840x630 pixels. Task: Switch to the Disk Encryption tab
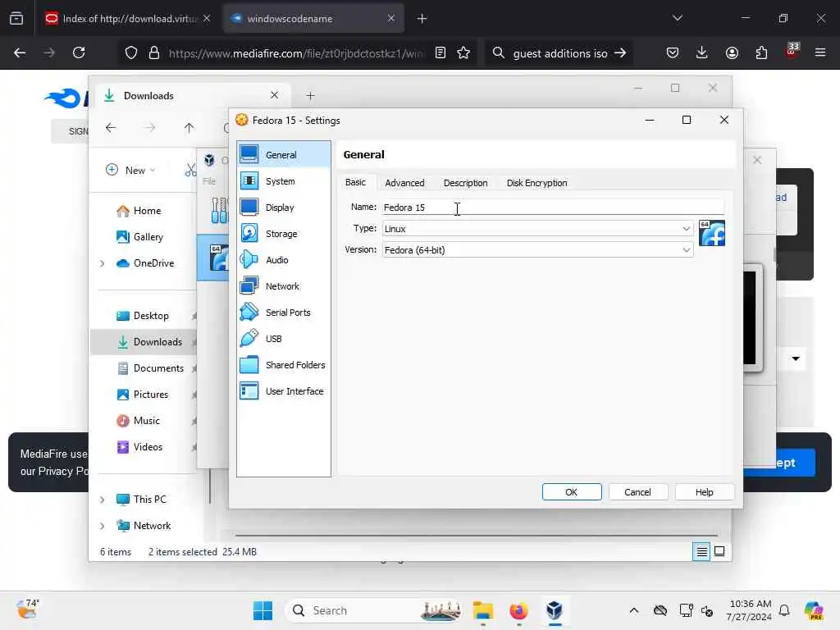tap(536, 183)
